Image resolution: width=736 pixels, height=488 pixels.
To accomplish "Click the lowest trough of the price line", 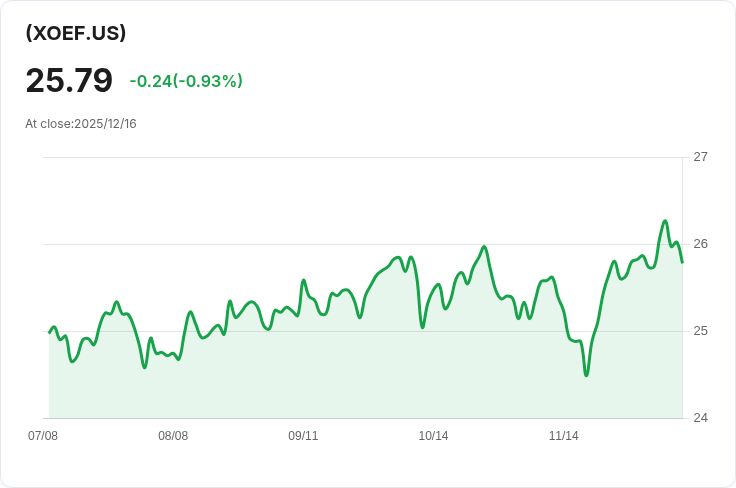I will point(586,375).
